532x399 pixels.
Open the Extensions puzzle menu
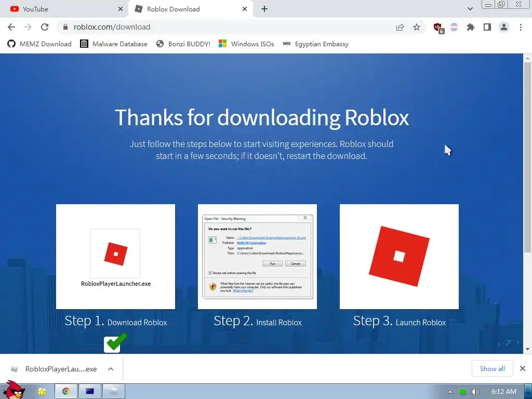(471, 27)
